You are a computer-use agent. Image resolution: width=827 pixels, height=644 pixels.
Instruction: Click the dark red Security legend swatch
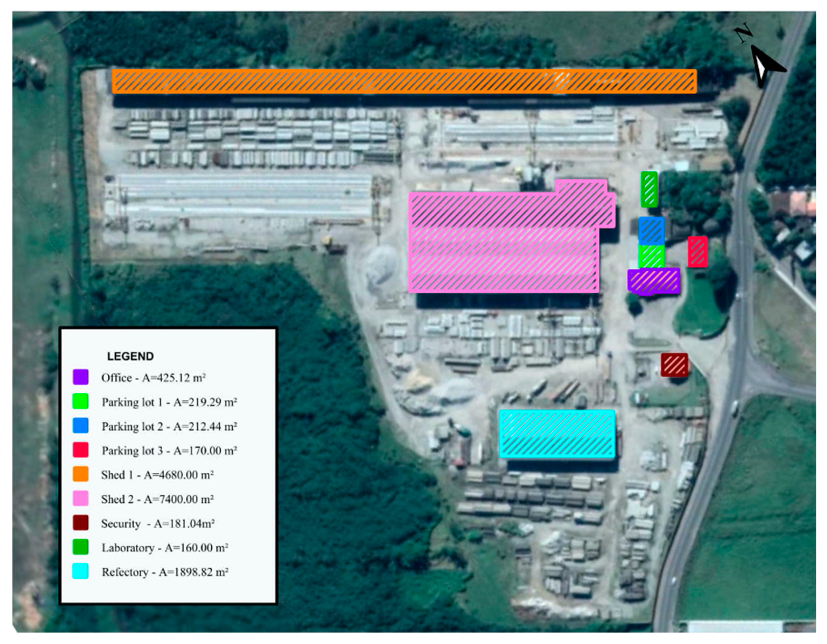80,523
